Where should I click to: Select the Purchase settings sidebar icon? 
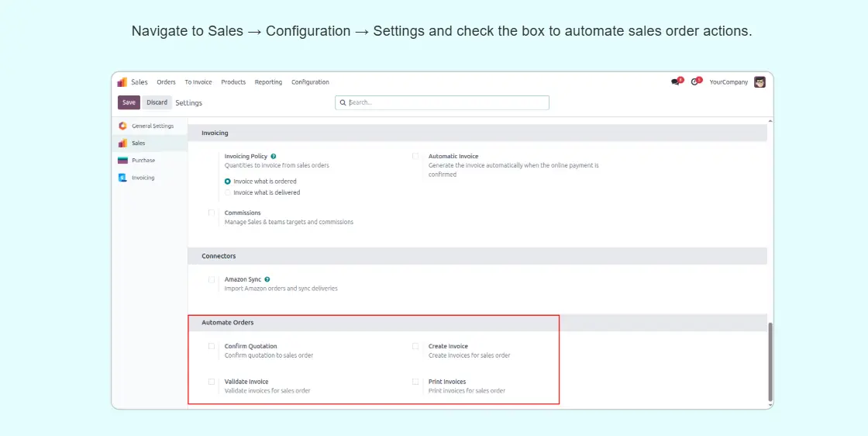[122, 161]
